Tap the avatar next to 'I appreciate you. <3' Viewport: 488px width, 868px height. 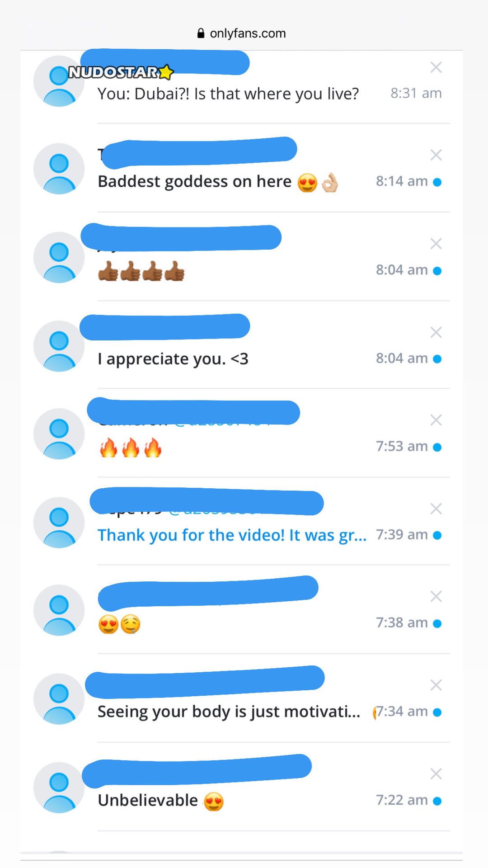pyautogui.click(x=59, y=346)
